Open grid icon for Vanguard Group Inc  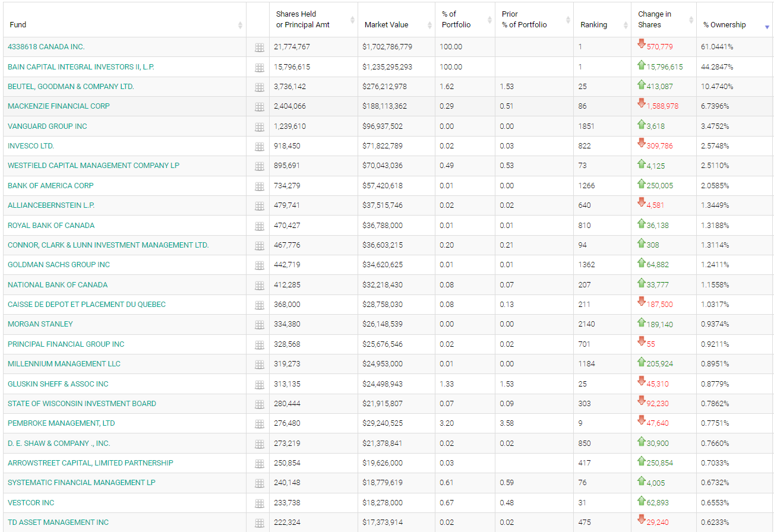tap(259, 126)
